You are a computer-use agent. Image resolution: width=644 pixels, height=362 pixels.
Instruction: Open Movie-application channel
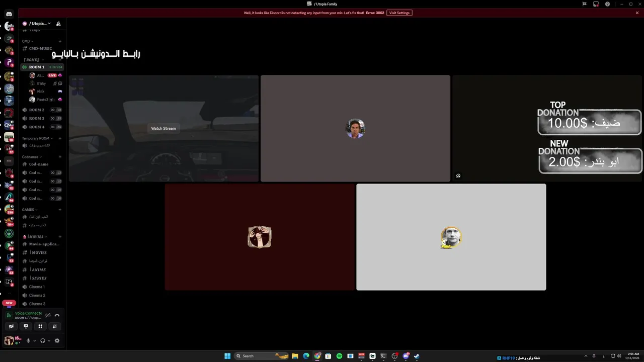(42, 244)
